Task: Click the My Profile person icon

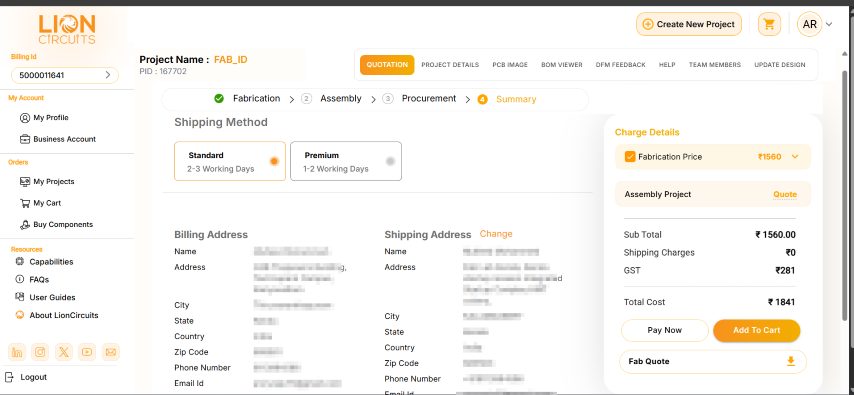Action: tap(25, 118)
